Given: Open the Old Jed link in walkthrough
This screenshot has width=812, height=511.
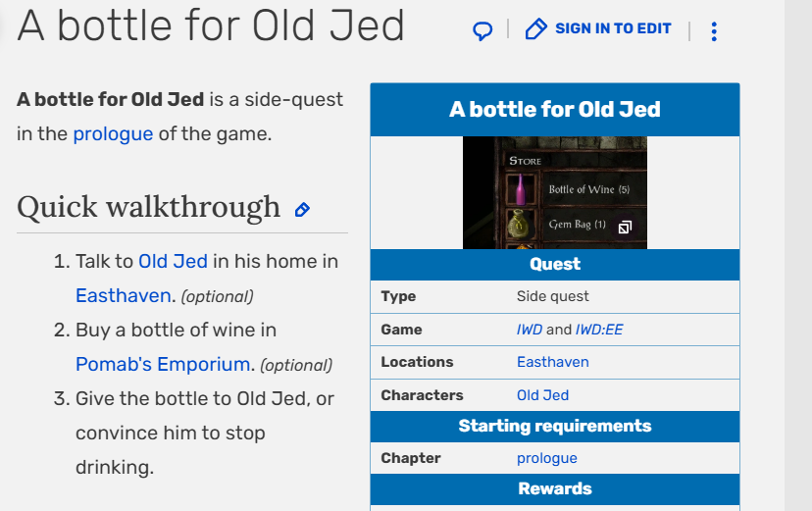Looking at the screenshot, I should pyautogui.click(x=173, y=261).
